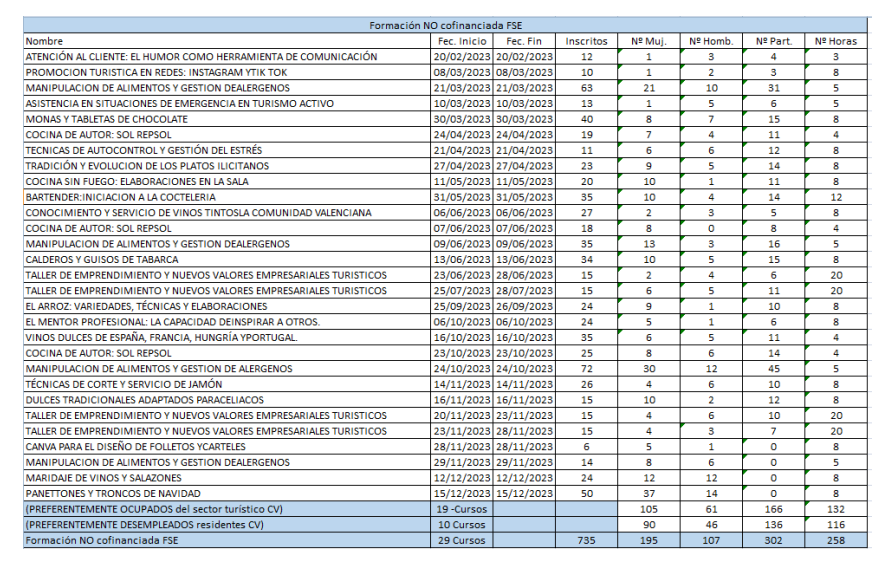The height and width of the screenshot is (569, 892).
Task: Select the '29 Cursos' total cell
Action: click(x=461, y=540)
